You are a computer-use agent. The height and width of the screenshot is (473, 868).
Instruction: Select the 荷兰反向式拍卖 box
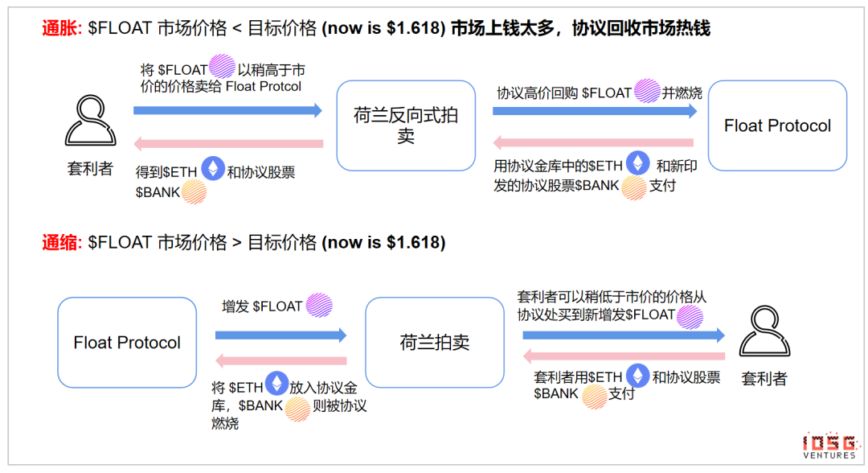click(406, 125)
